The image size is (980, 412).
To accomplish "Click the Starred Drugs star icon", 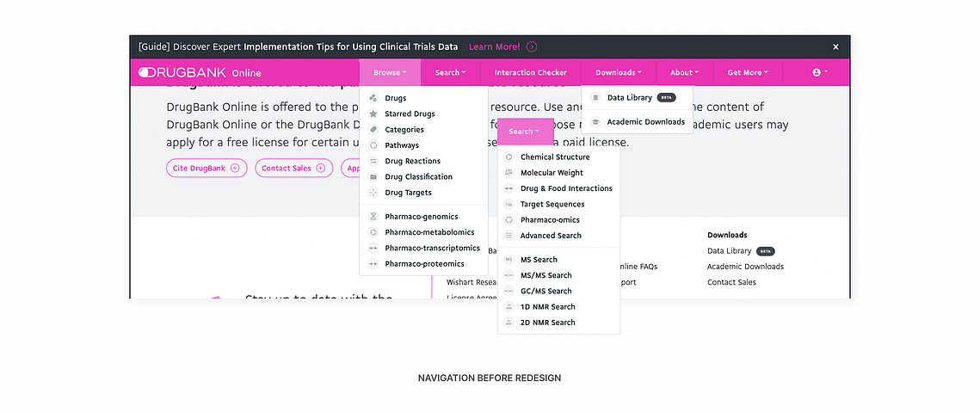I will pyautogui.click(x=373, y=114).
